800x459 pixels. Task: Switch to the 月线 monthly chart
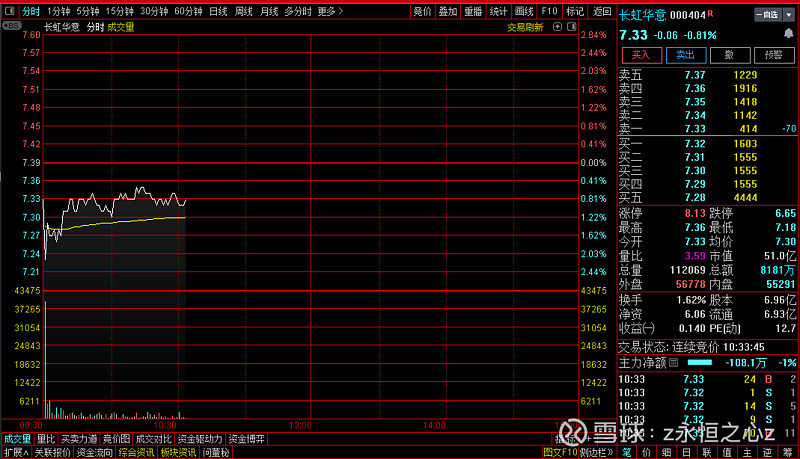pos(269,11)
